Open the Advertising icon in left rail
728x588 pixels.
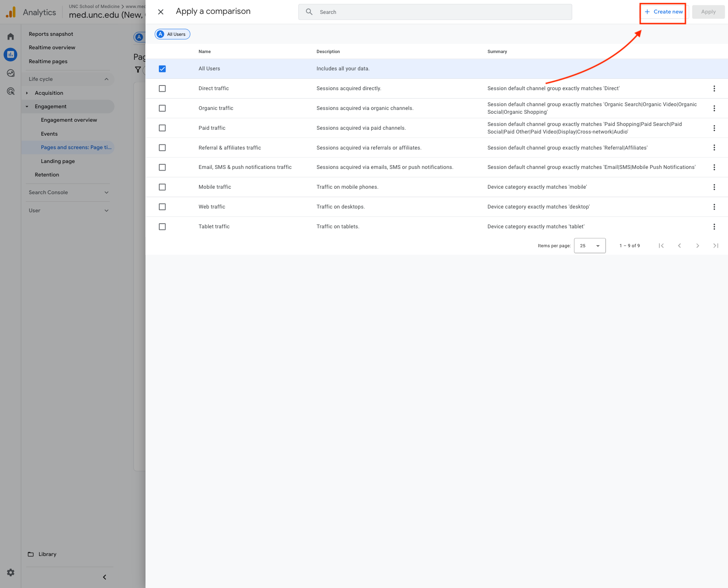pos(11,91)
